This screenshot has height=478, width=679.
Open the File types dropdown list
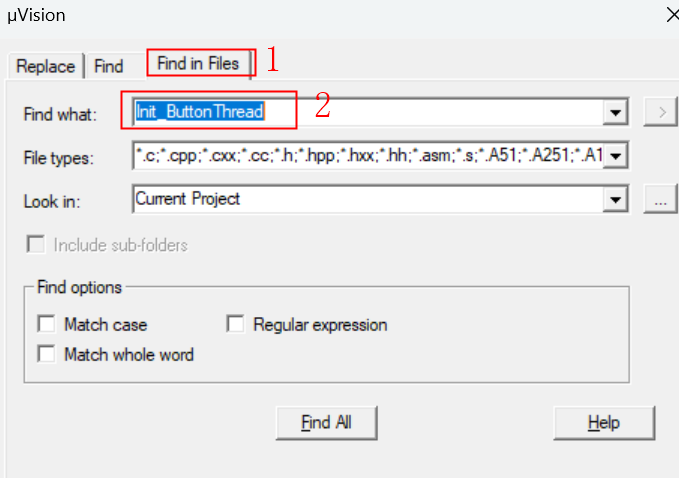(x=616, y=156)
